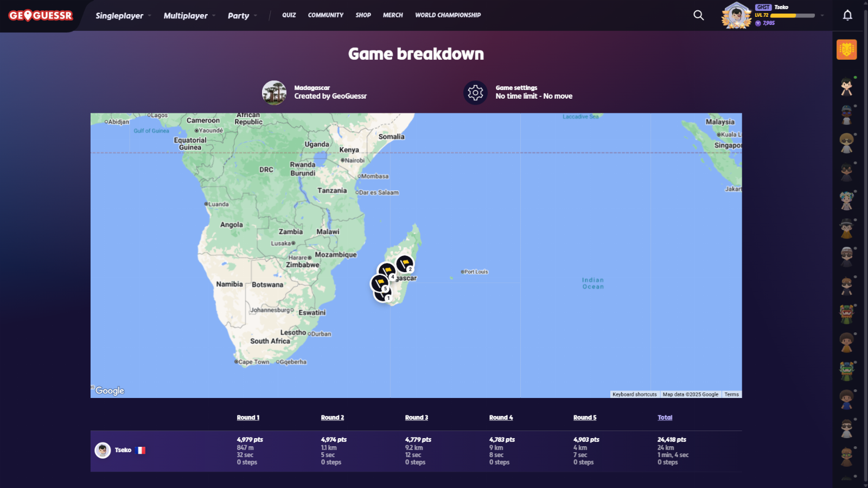Open the Quiz menu item
The image size is (868, 488).
(x=289, y=15)
